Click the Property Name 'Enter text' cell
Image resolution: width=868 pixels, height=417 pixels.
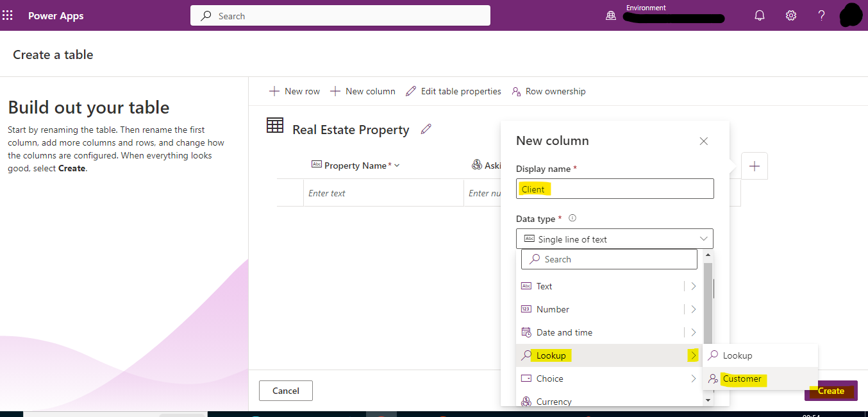click(x=383, y=193)
